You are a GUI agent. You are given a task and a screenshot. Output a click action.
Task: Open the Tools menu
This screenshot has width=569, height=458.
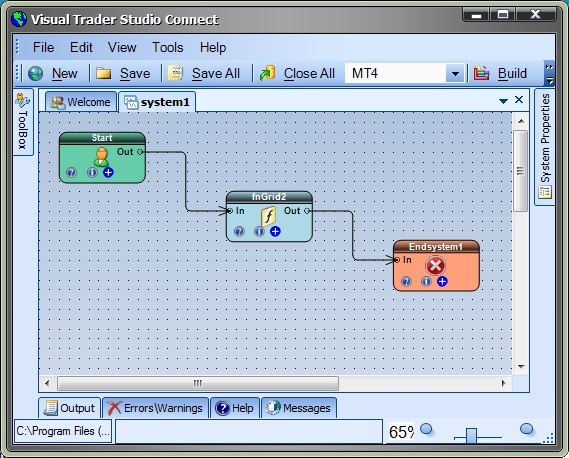168,48
